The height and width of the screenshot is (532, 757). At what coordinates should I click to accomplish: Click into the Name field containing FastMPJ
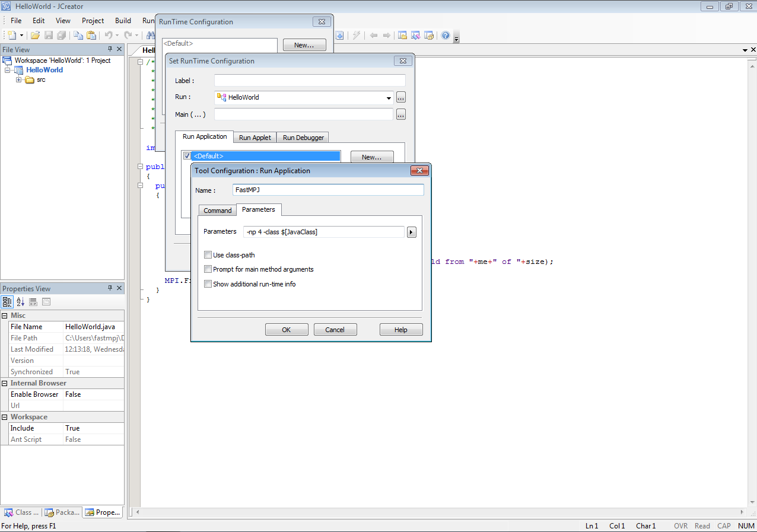click(328, 190)
